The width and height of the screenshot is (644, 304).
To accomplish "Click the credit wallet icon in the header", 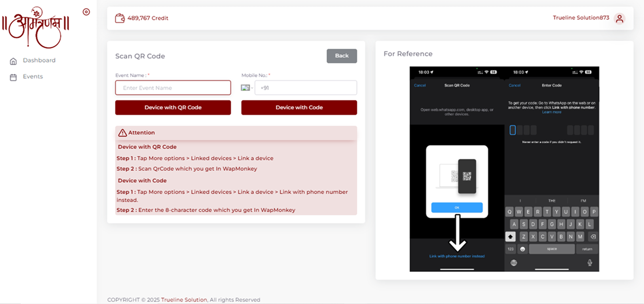I will [x=120, y=18].
